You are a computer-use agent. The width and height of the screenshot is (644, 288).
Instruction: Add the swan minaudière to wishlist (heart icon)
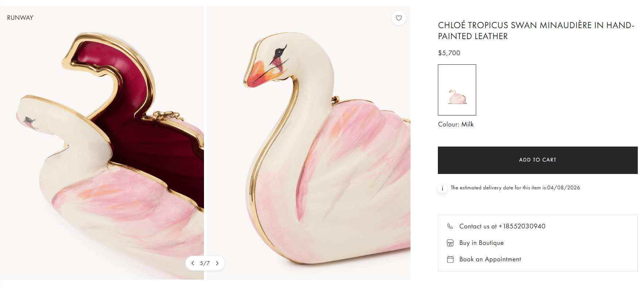click(398, 18)
